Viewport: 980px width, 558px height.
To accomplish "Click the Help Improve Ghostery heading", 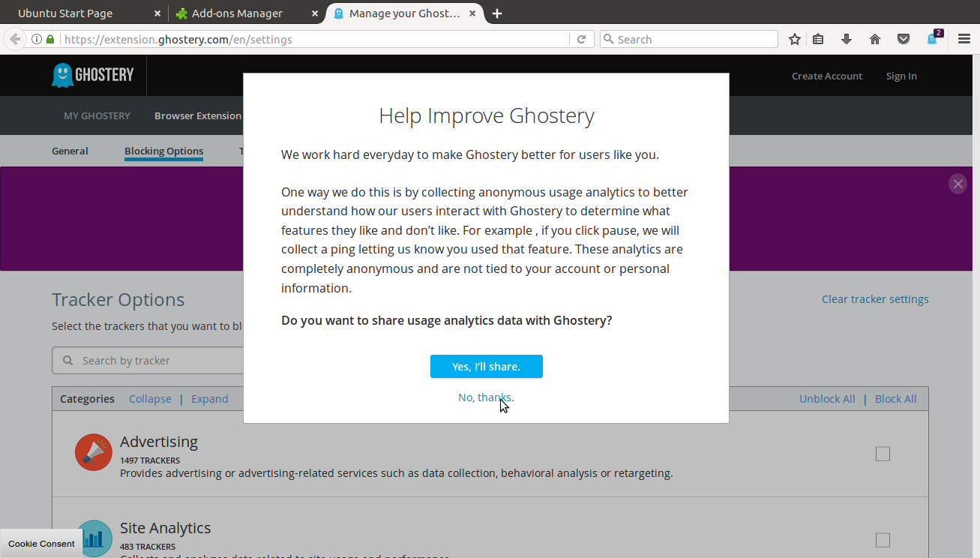I will 486,115.
